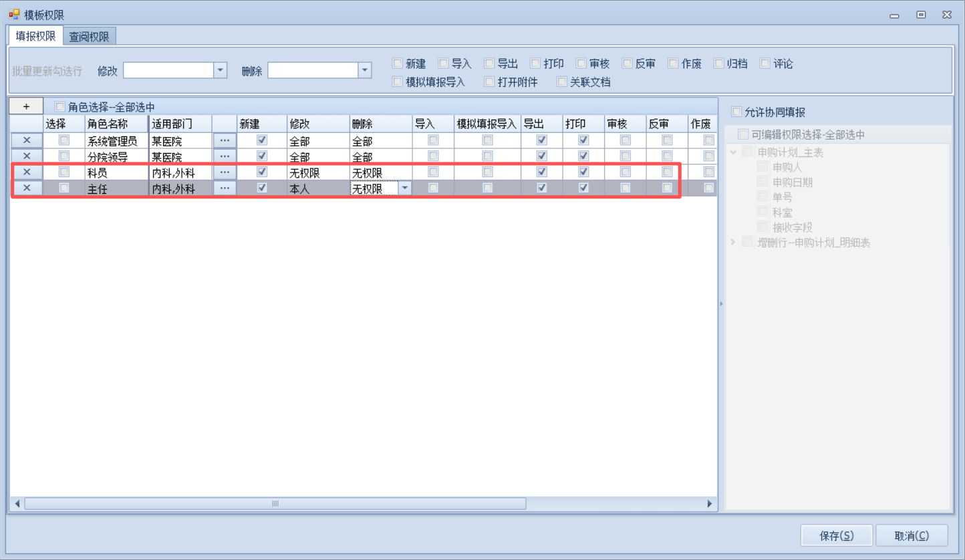Open the batch 删除 dropdown
This screenshot has width=965, height=560.
pyautogui.click(x=365, y=70)
